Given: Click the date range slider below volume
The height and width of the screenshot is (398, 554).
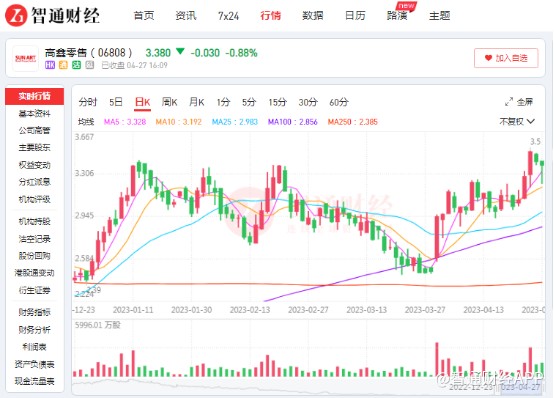Looking at the screenshot, I should pos(308,386).
